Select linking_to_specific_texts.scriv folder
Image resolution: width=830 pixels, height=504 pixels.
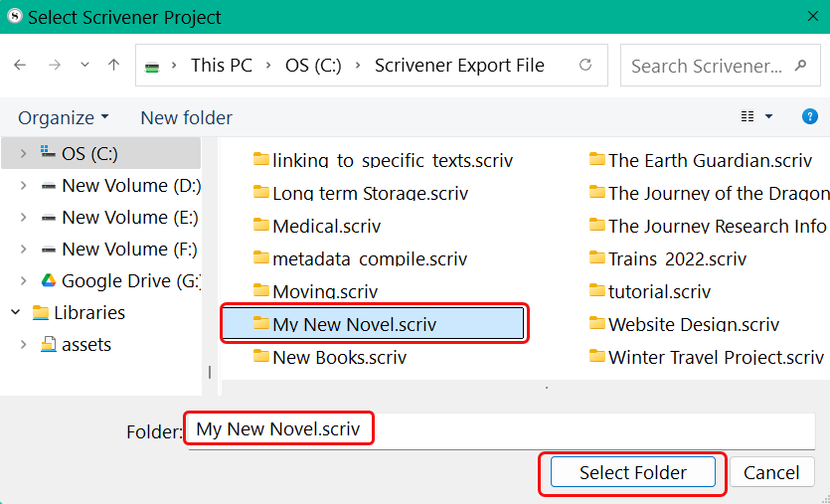(x=384, y=160)
